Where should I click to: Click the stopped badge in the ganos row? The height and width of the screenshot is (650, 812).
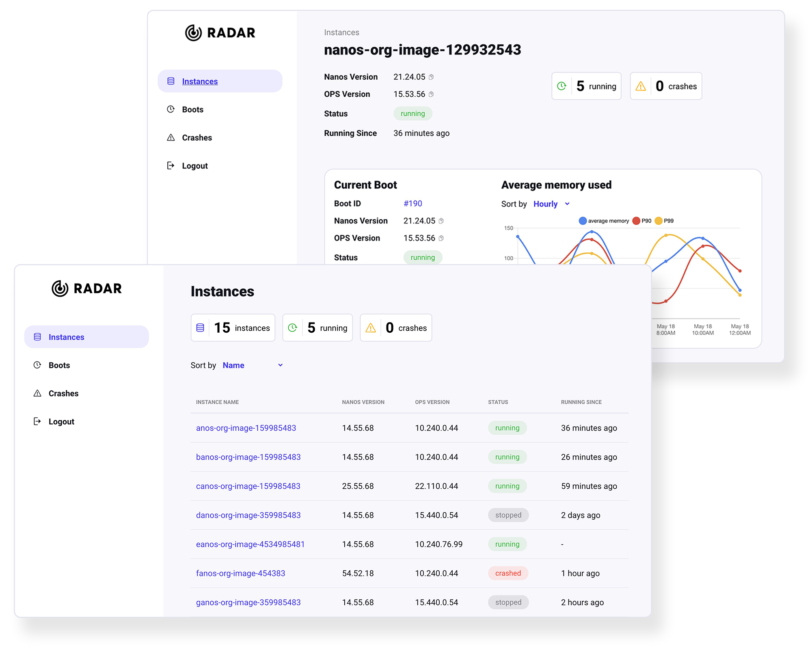point(508,602)
